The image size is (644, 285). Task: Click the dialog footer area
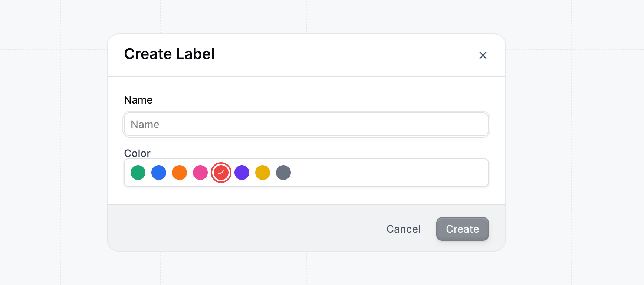pyautogui.click(x=260, y=228)
